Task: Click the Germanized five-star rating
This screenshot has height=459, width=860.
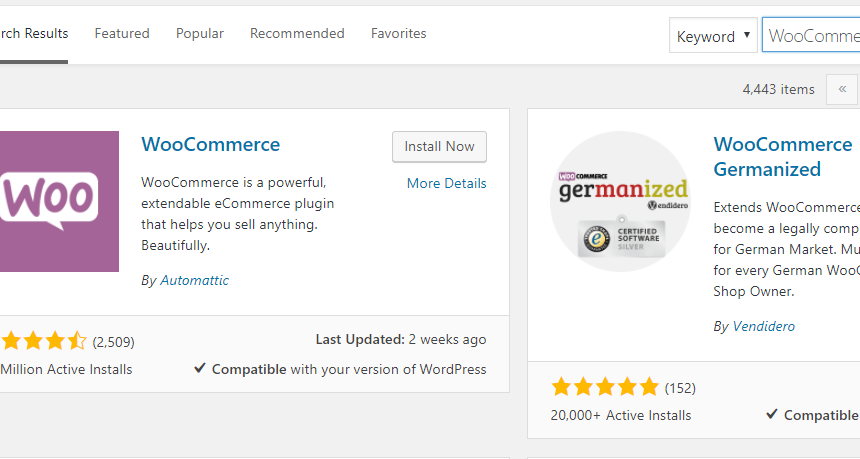Action: (605, 387)
